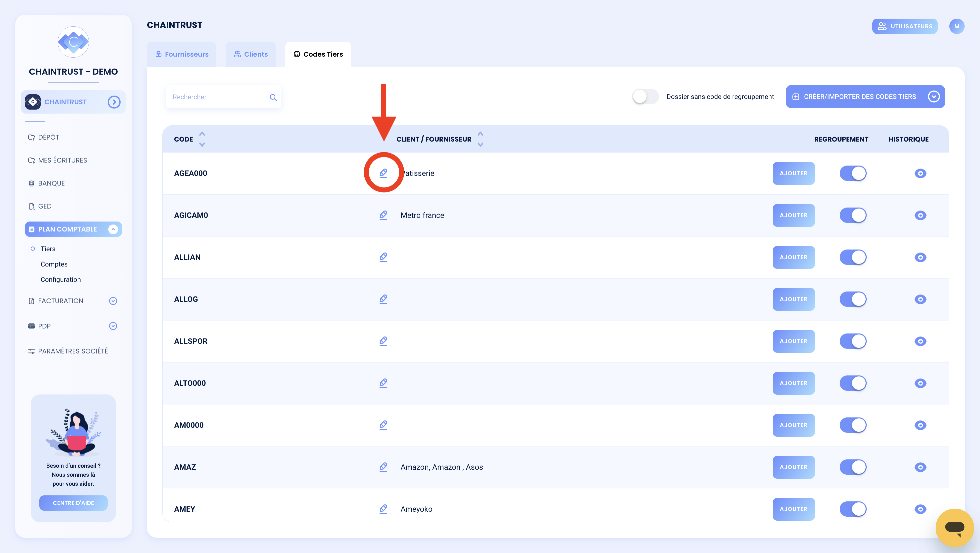
Task: Disable regroupement for ALLOG
Action: (853, 299)
